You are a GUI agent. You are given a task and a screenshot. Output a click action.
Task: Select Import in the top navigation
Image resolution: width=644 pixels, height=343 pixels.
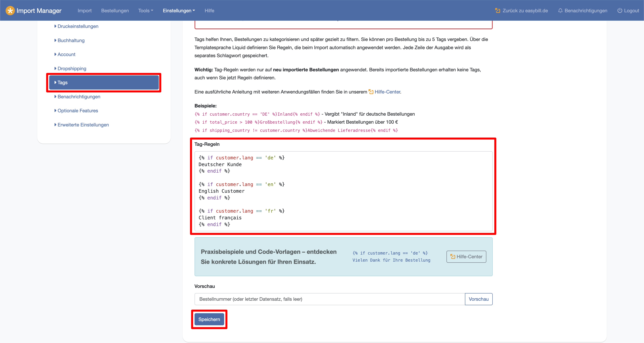[x=84, y=10]
